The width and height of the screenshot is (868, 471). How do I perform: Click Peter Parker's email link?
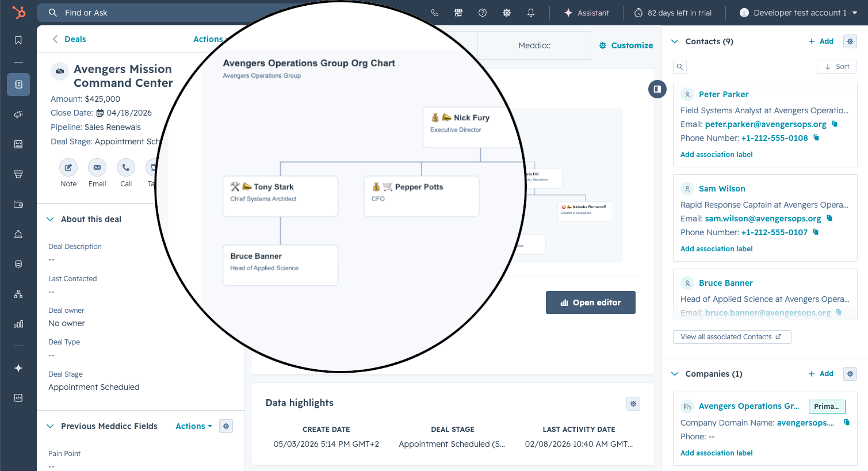[x=766, y=124]
